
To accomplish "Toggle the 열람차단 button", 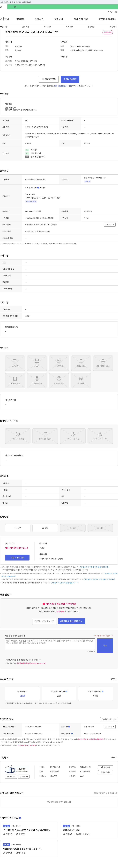I will (x=24, y=777).
